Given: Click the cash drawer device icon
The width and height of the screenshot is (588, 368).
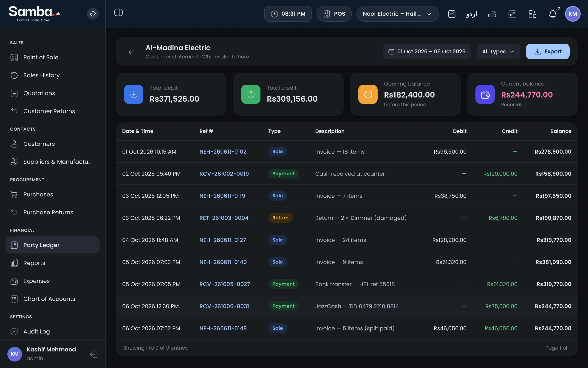Looking at the screenshot, I should point(492,14).
